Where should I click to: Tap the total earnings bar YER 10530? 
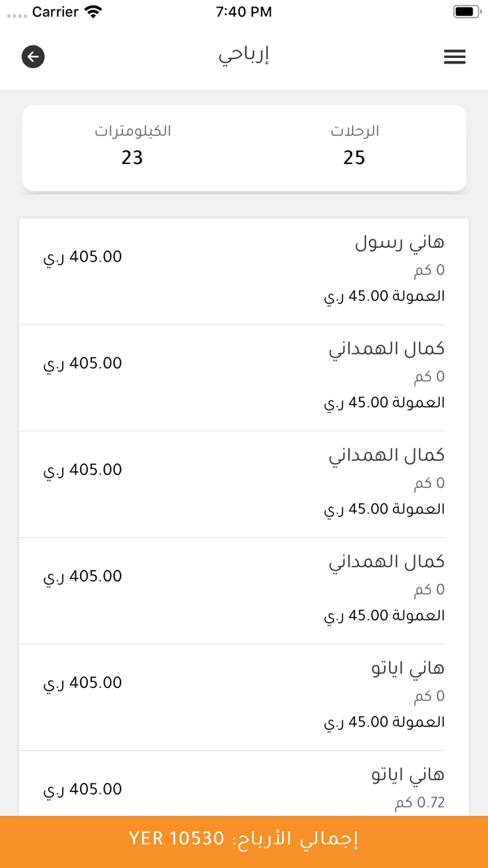(244, 840)
